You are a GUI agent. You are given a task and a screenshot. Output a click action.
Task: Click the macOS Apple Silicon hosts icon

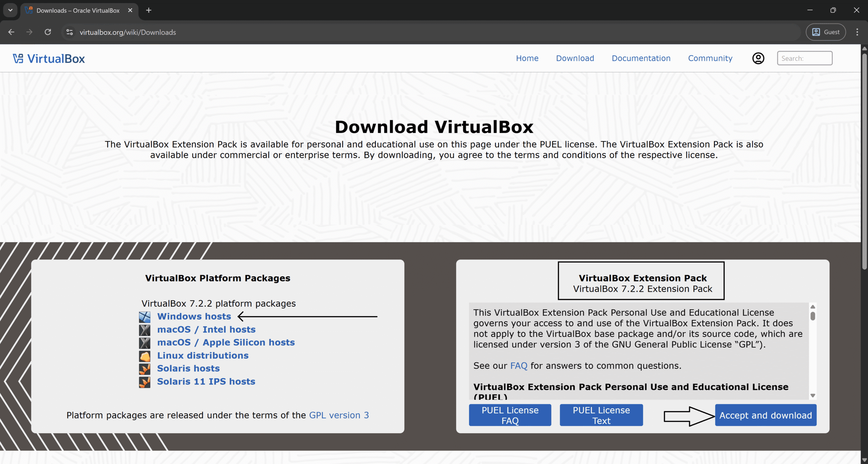point(145,343)
